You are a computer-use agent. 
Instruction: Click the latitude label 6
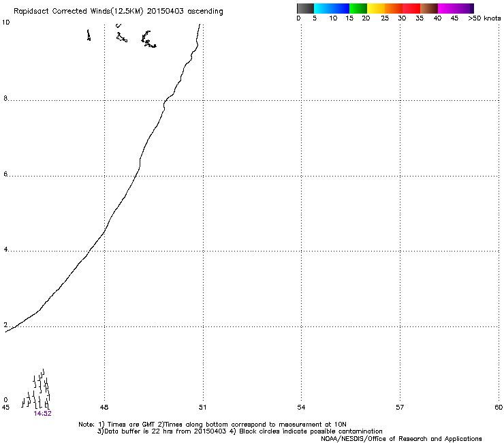click(5, 174)
